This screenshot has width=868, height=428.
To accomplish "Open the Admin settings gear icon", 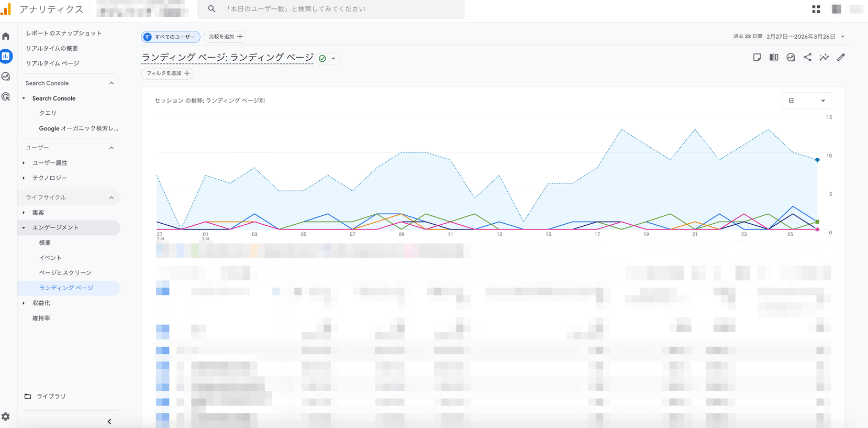I will (6, 416).
